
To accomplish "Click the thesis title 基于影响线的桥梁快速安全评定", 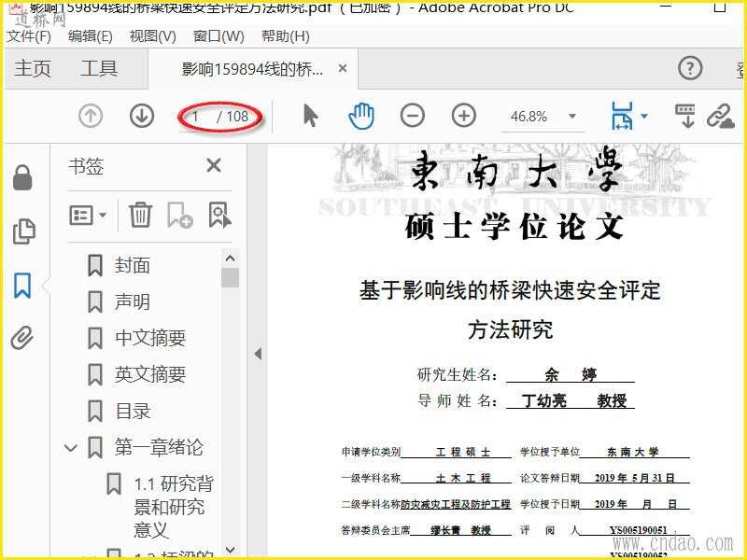I will click(x=510, y=290).
